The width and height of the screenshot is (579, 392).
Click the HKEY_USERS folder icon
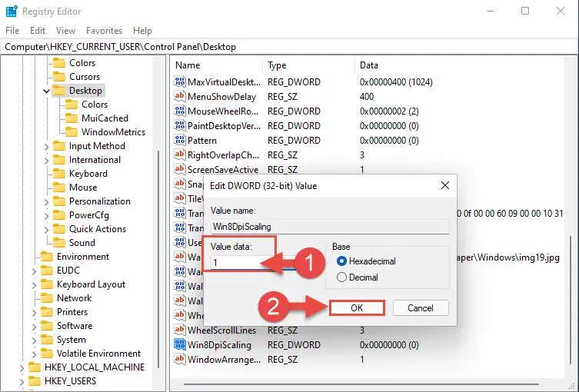click(x=35, y=381)
